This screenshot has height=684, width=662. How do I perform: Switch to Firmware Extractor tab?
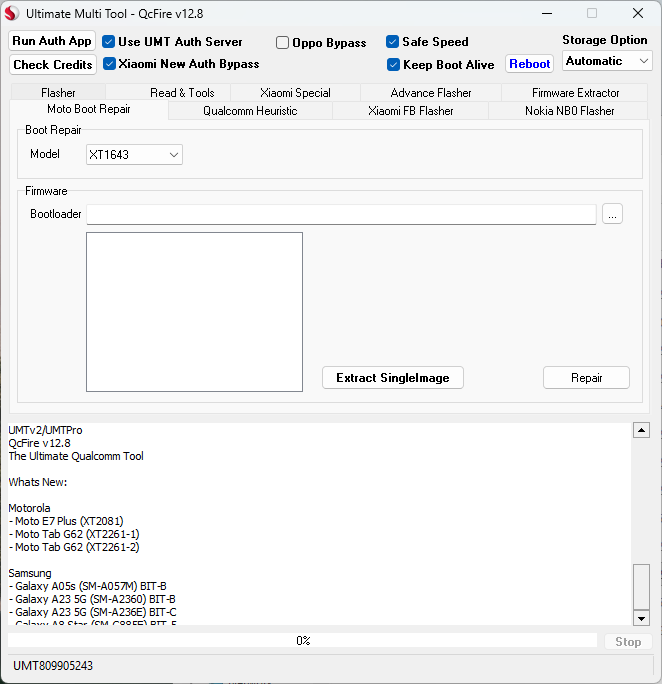point(575,92)
